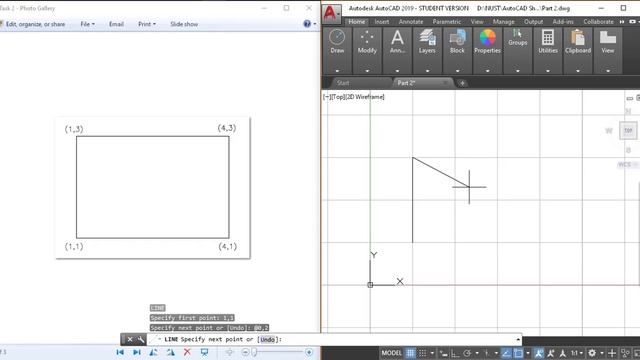
Task: Zoom in photo with plus magnifier
Action: pos(309,352)
